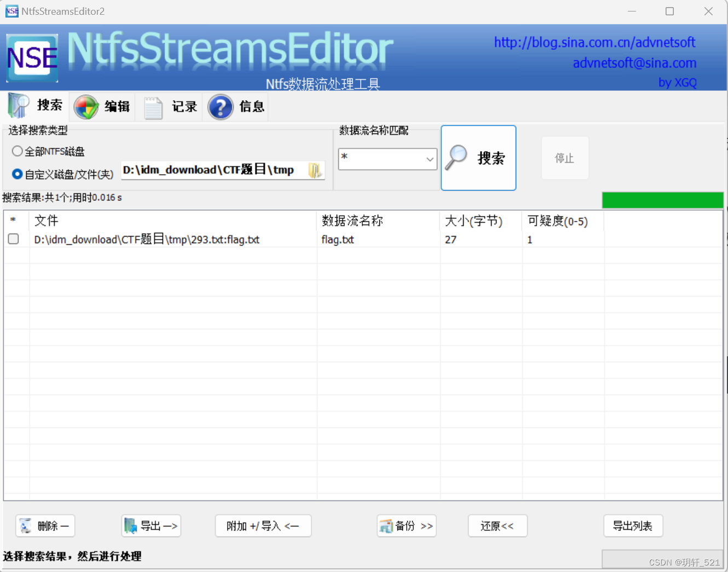The height and width of the screenshot is (572, 728).
Task: Click the notepad icon of the 记录 tab
Action: tap(153, 107)
